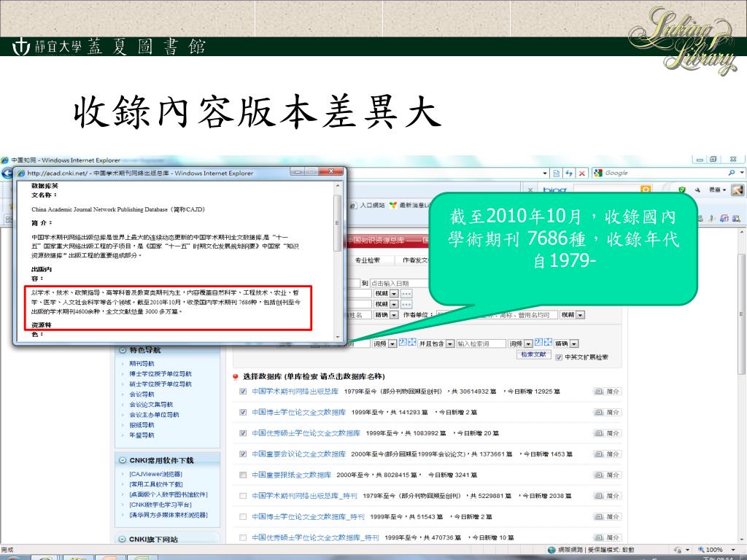The image size is (747, 560).
Task: Open the 中国重要报纸全文数据库 link
Action: (x=291, y=475)
